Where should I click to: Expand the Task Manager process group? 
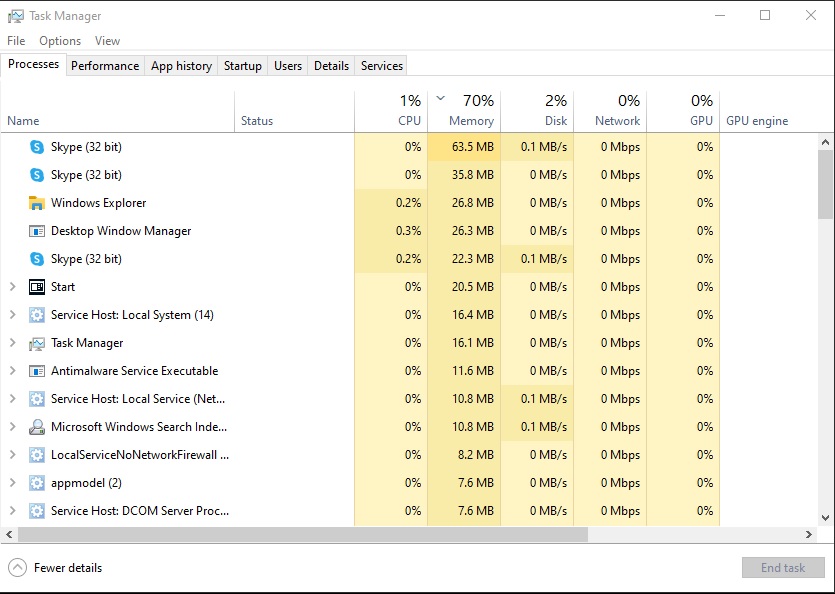[x=13, y=343]
